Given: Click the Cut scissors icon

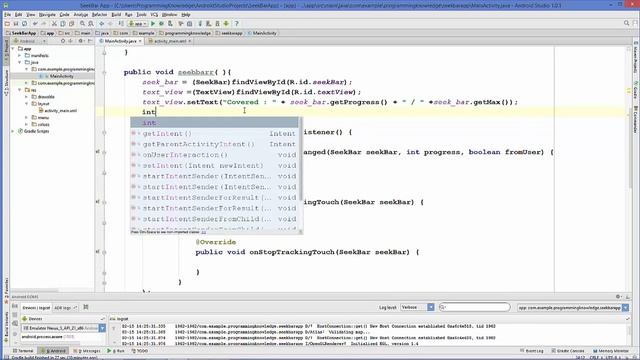Looking at the screenshot, I should pos(54,24).
